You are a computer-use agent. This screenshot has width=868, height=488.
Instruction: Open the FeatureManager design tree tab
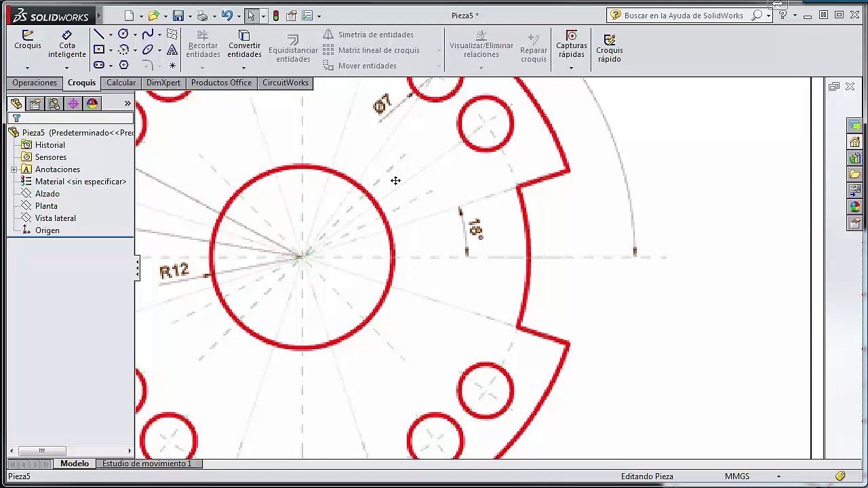(16, 104)
